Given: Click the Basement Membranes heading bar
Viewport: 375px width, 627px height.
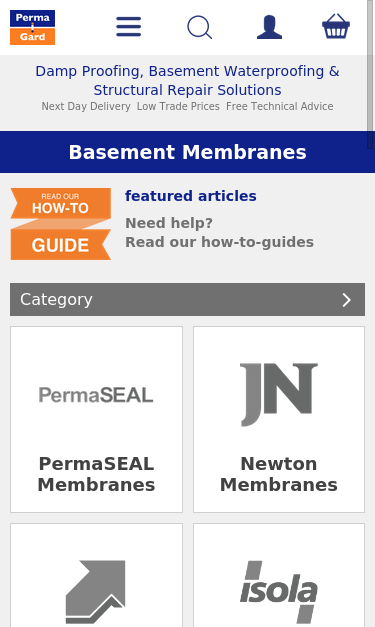Looking at the screenshot, I should [188, 152].
